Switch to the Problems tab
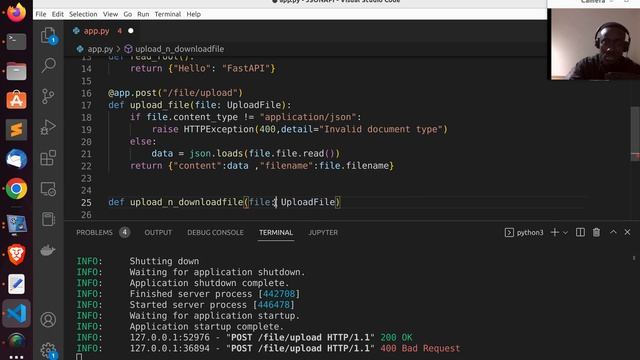The image size is (640, 360). 102,232
